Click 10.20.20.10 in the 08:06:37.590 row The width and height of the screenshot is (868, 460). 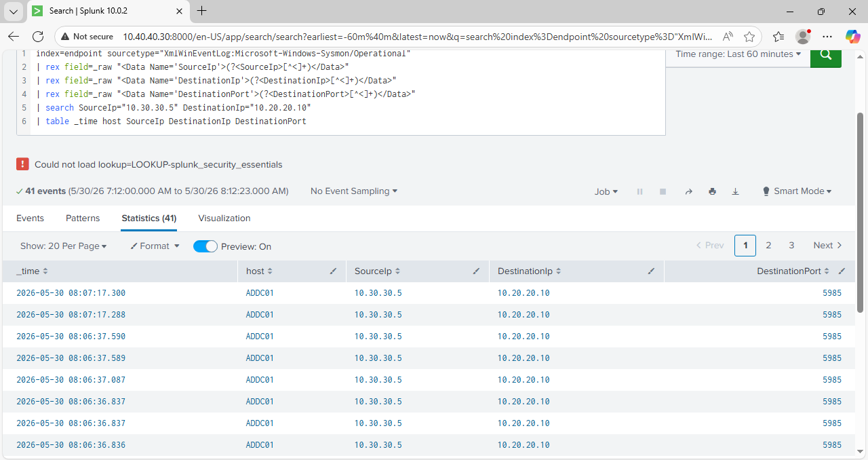524,337
